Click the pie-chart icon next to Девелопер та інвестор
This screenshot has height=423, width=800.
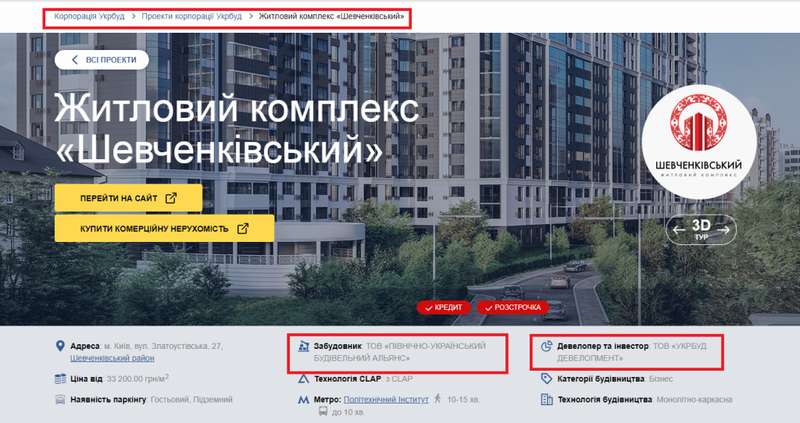tap(546, 346)
